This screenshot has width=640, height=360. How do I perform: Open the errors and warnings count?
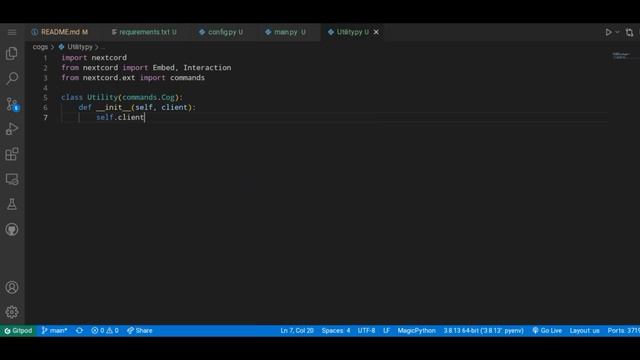(105, 331)
